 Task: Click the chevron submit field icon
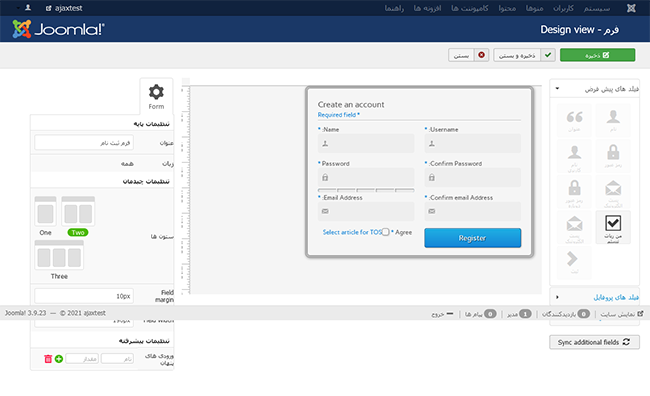click(x=574, y=262)
